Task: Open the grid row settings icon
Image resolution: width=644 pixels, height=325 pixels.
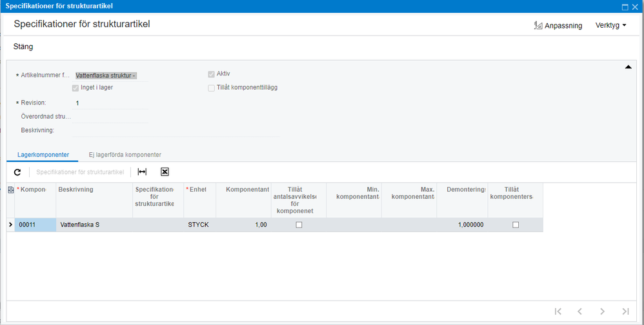Action: pyautogui.click(x=11, y=190)
